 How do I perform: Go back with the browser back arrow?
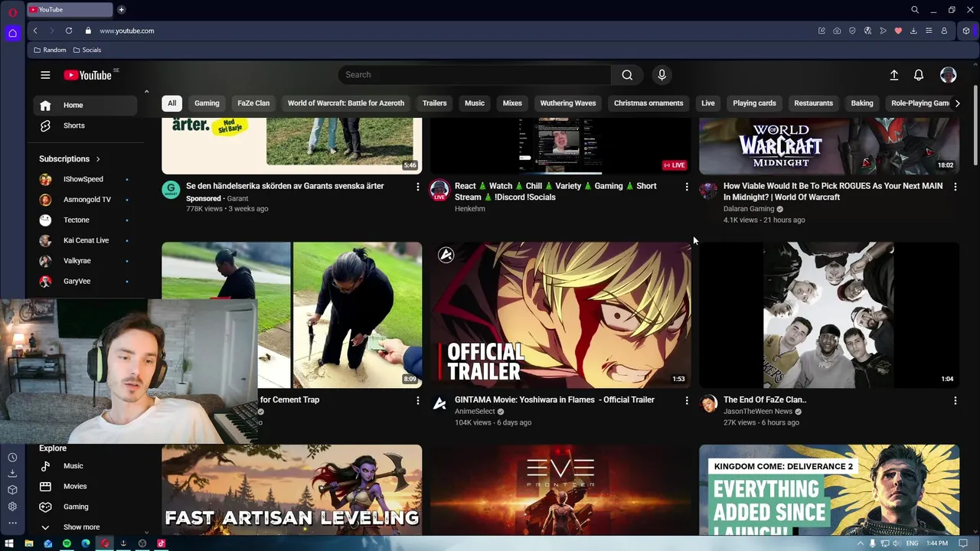35,31
